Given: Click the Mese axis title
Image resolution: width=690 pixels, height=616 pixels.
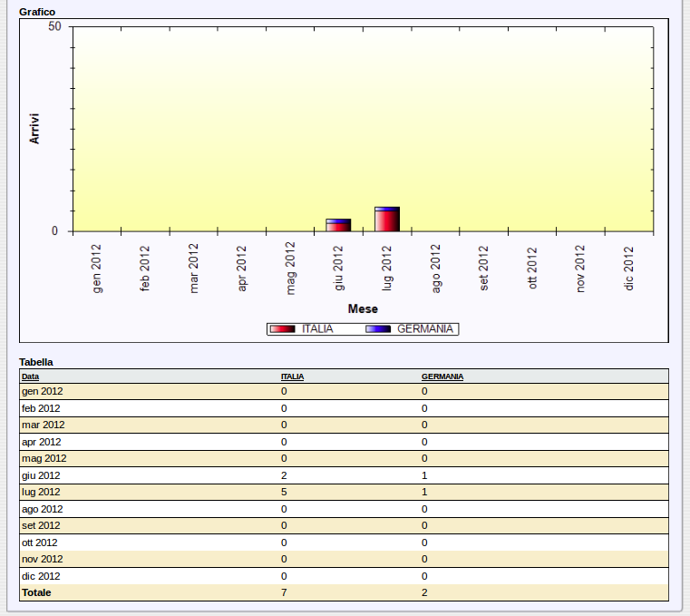Looking at the screenshot, I should point(363,309).
